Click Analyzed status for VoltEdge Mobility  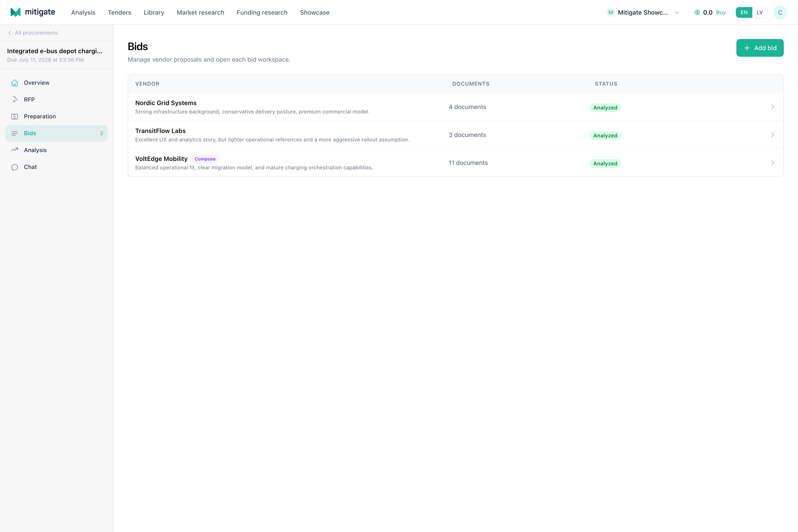coord(605,164)
